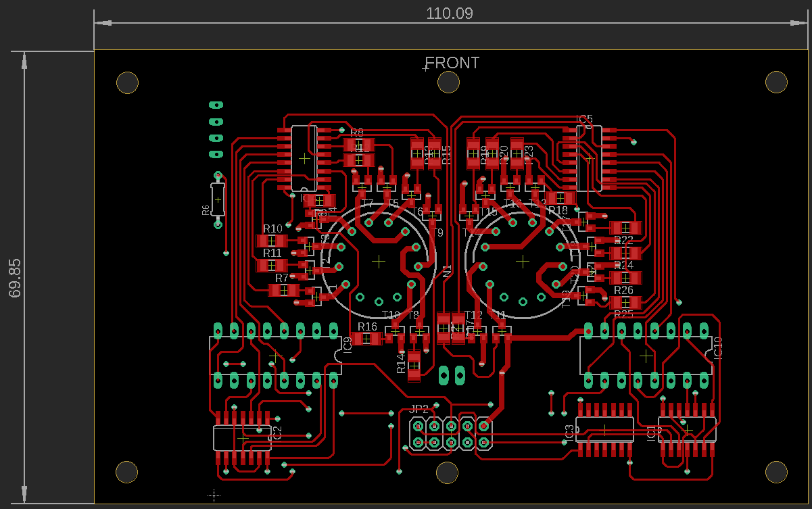
Task: Click the top-left mounting hole
Action: pyautogui.click(x=127, y=82)
